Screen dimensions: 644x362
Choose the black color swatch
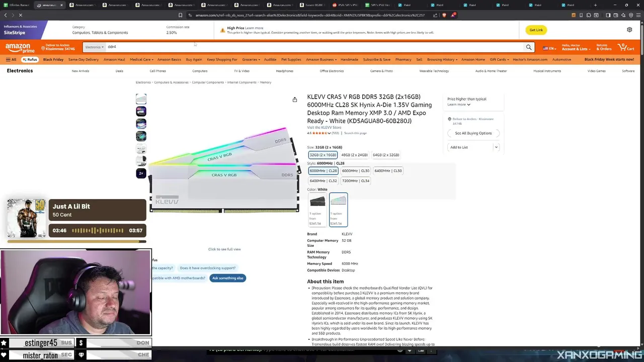317,210
